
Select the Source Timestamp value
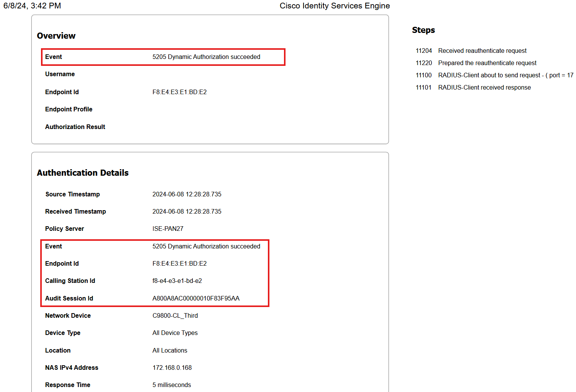click(x=187, y=194)
